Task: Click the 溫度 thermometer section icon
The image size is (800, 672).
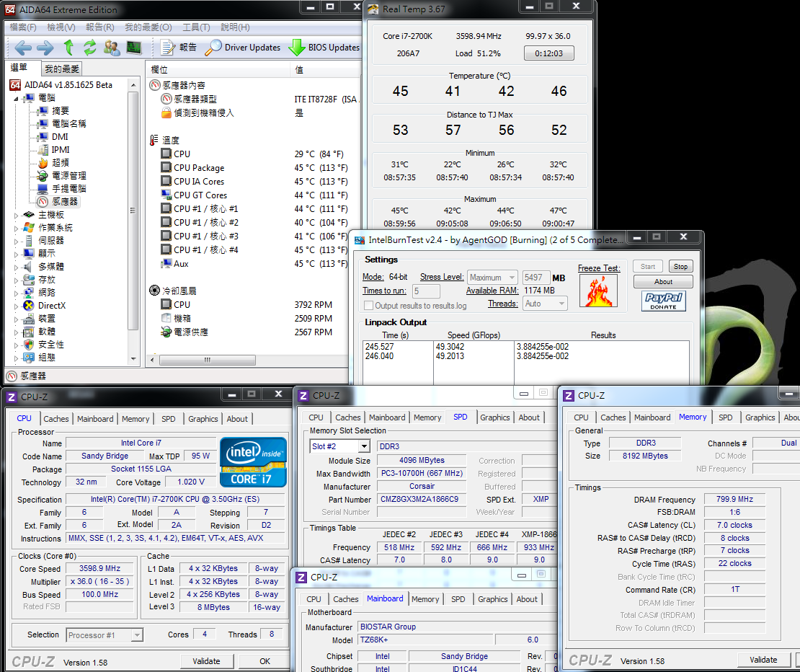Action: click(x=154, y=140)
